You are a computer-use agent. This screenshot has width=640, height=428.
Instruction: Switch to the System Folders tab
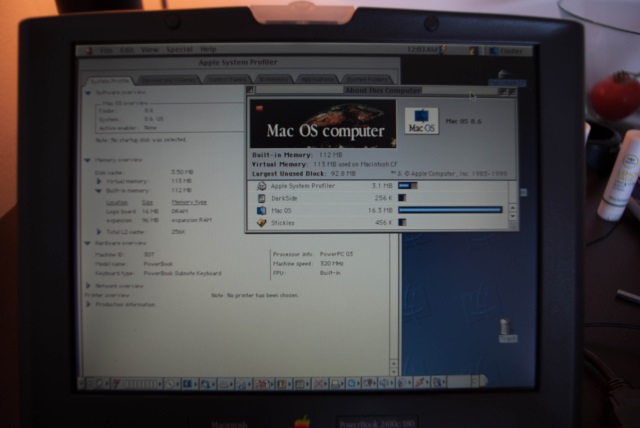point(367,79)
